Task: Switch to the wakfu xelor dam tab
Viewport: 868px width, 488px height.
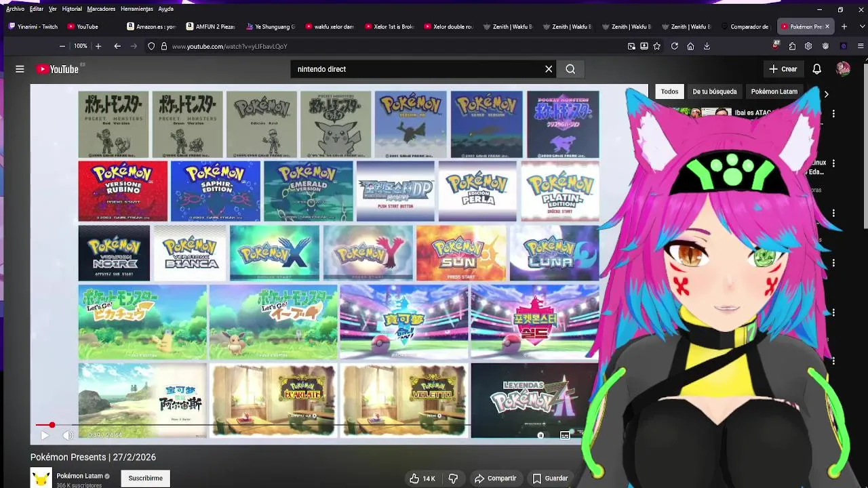Action: coord(330,26)
